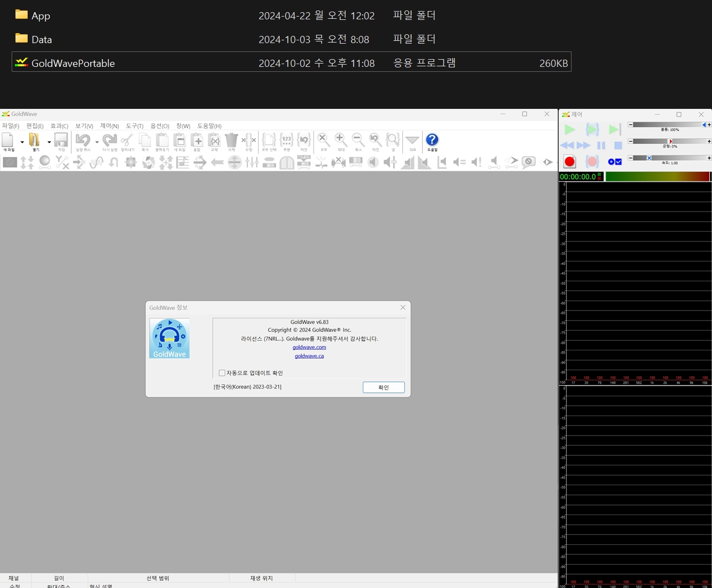Viewport: 712px width, 588px height.
Task: Click the Stop button in Control window
Action: pyautogui.click(x=618, y=145)
